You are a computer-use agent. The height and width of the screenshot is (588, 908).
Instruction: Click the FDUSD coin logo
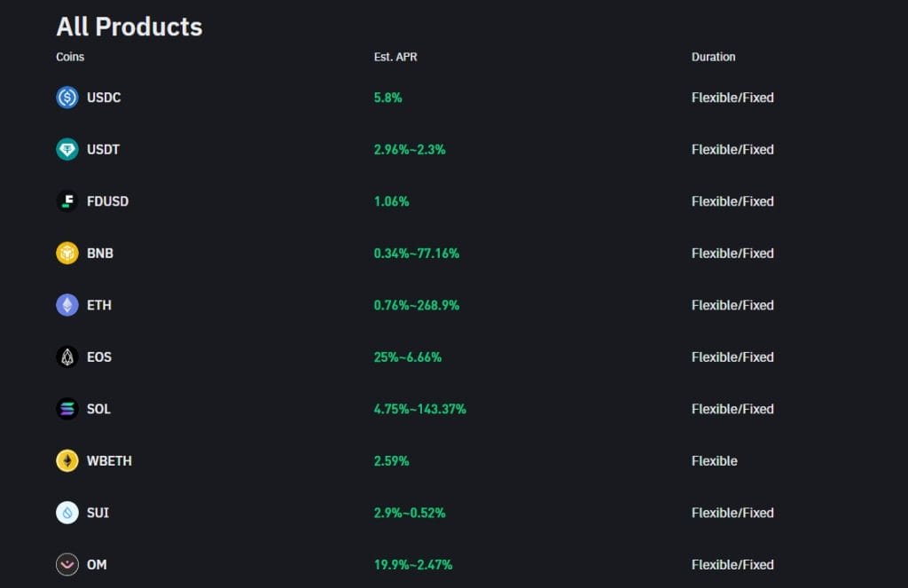[x=67, y=201]
